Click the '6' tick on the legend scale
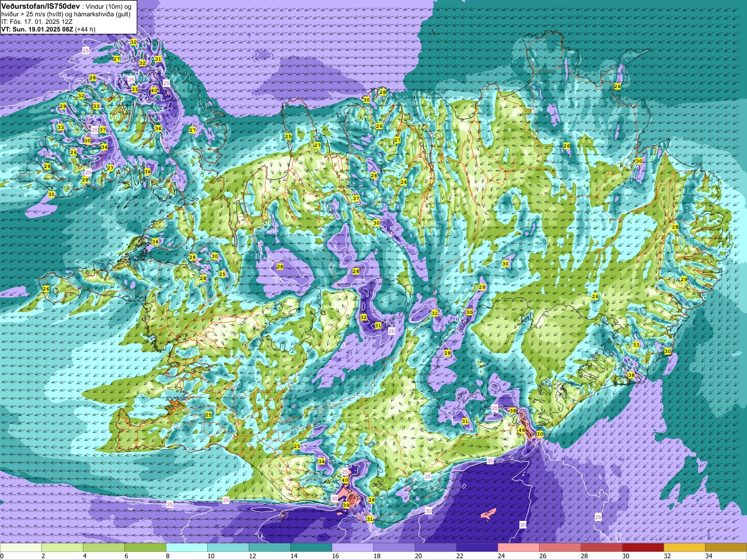 point(125,556)
